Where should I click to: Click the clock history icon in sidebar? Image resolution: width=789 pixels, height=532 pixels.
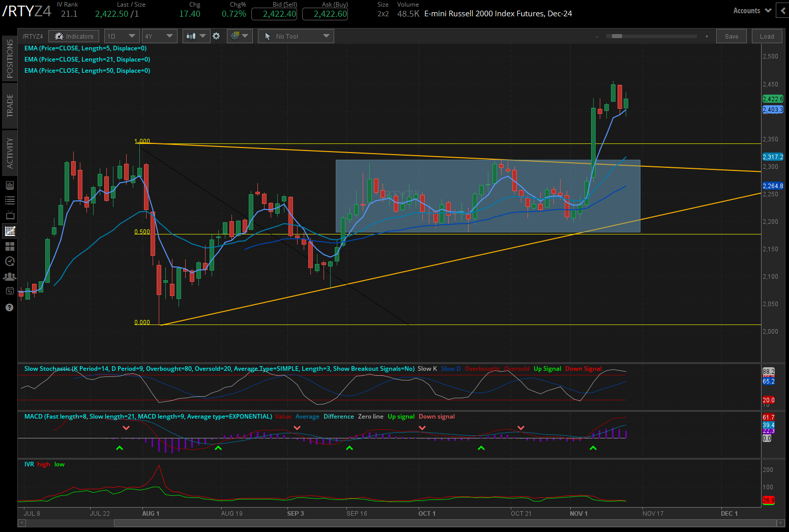point(10,261)
